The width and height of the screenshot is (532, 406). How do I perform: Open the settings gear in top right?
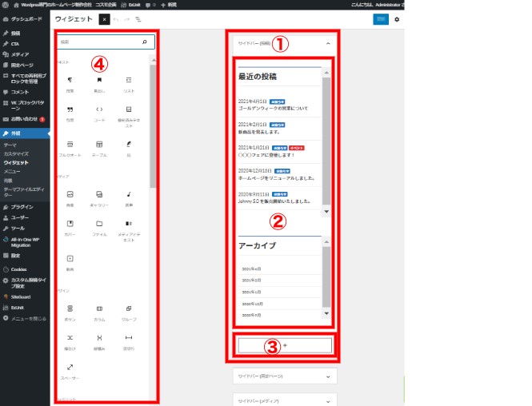(x=397, y=18)
